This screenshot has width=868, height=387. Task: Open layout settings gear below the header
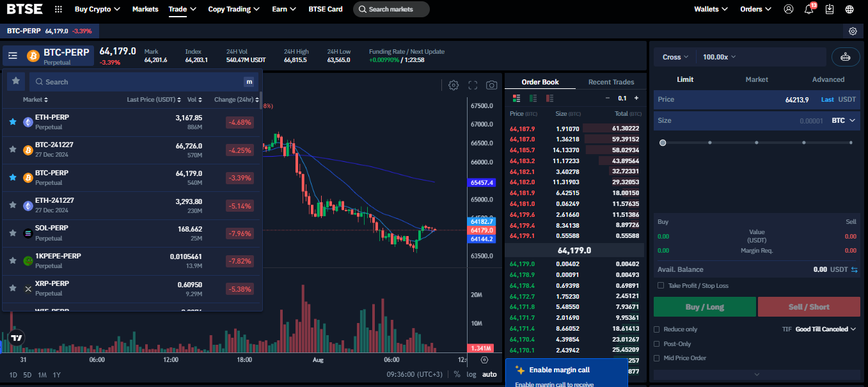click(x=853, y=31)
